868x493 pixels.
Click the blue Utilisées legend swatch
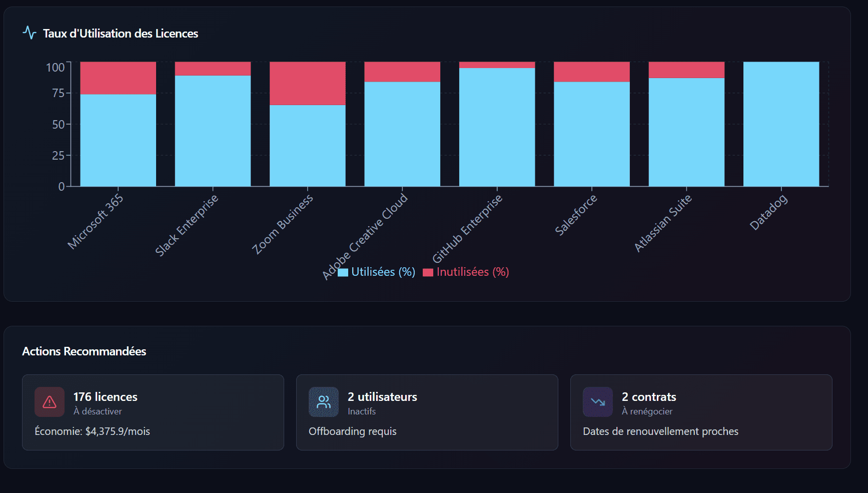click(x=343, y=272)
